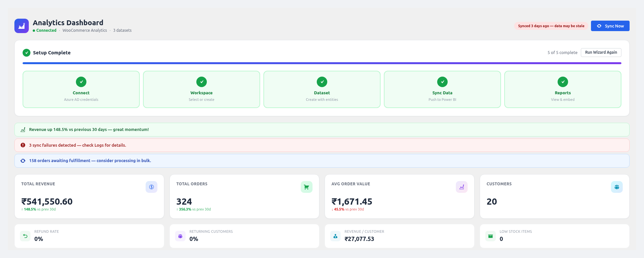Click the '148.5% vs prev 30d' revenue change
644x258 pixels.
pos(39,210)
